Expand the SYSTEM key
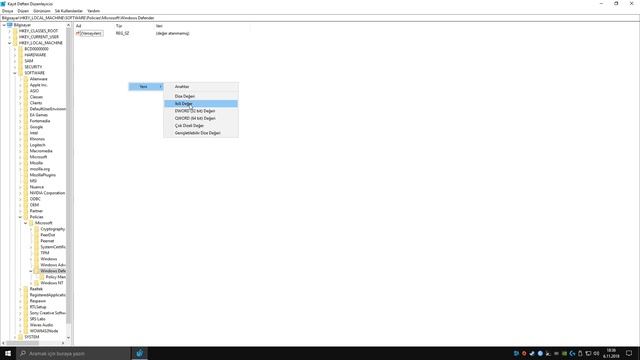The image size is (640, 360). pyautogui.click(x=15, y=337)
